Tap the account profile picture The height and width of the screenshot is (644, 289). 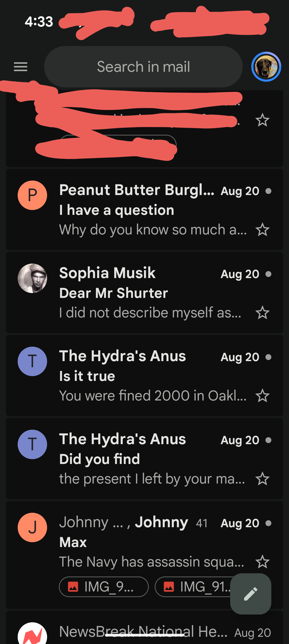[266, 67]
